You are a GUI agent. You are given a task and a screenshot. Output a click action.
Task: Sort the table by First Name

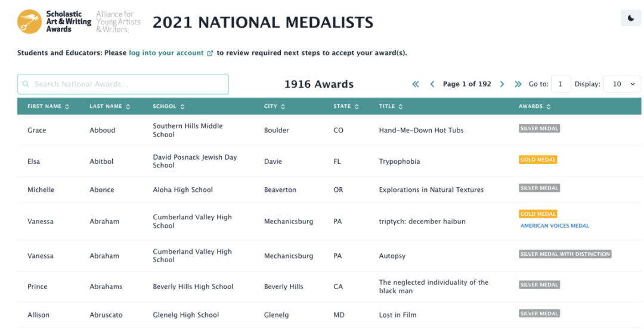(x=48, y=107)
